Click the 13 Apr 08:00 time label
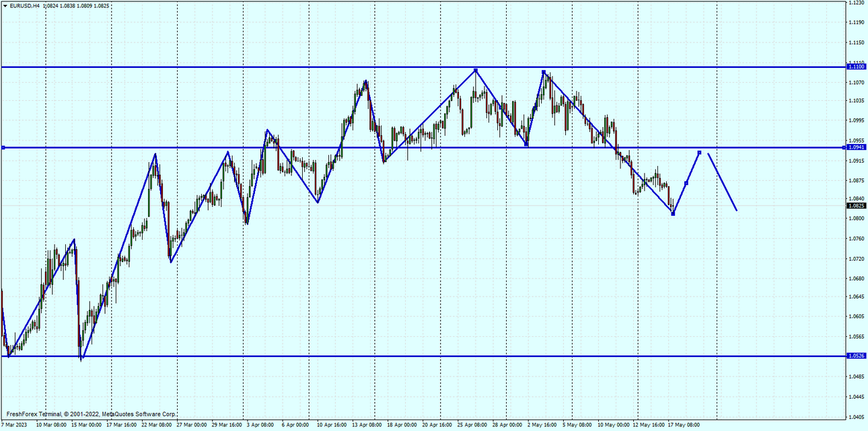The height and width of the screenshot is (431, 868). [367, 425]
